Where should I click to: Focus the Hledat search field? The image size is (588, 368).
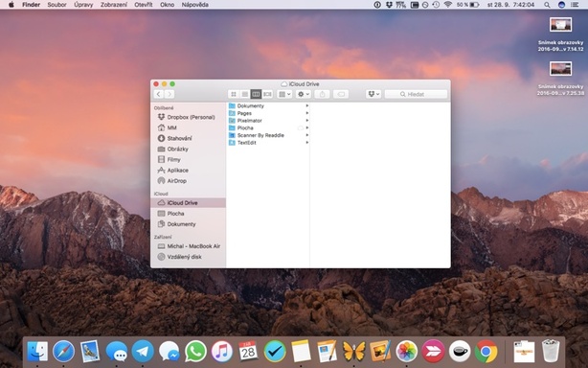tap(416, 94)
